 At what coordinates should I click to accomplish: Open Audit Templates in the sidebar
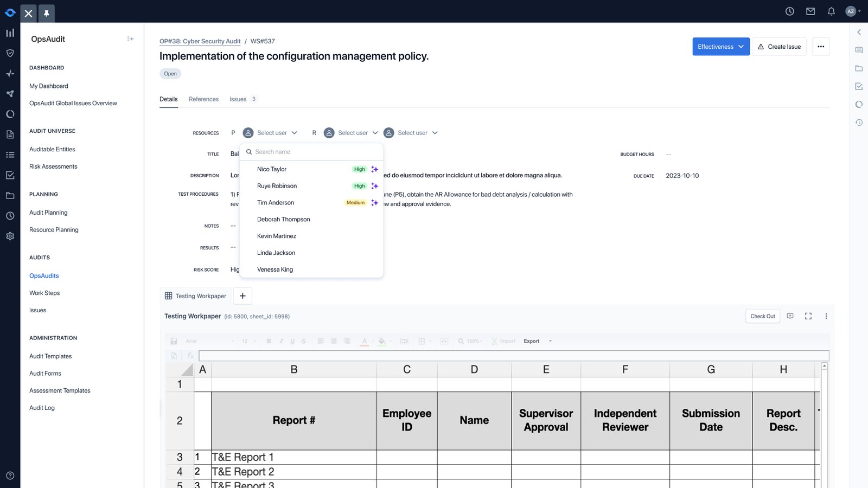tap(50, 356)
